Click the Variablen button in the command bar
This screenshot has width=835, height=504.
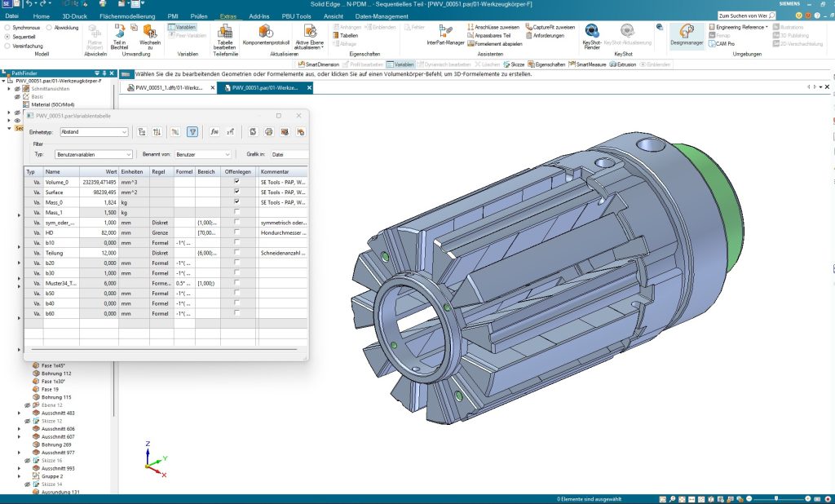[x=400, y=64]
